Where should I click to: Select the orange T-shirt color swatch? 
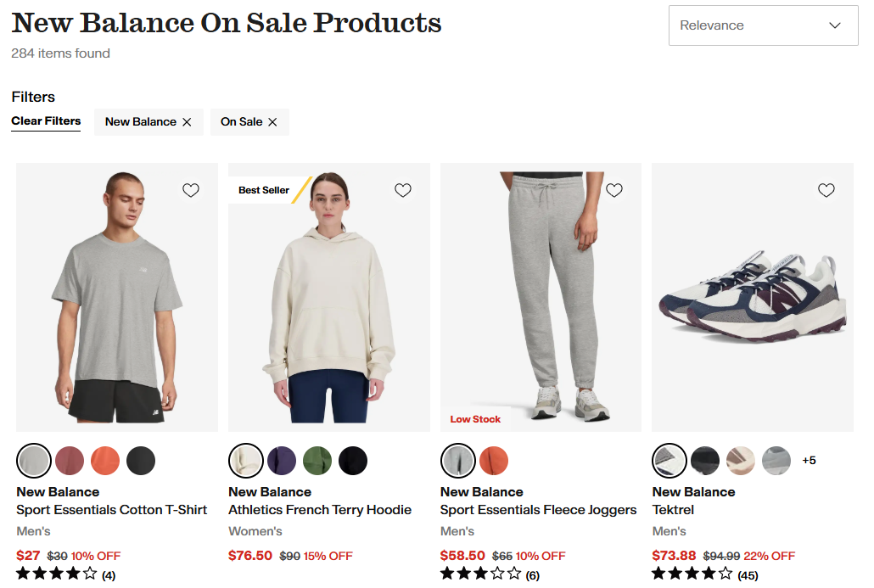tap(105, 461)
